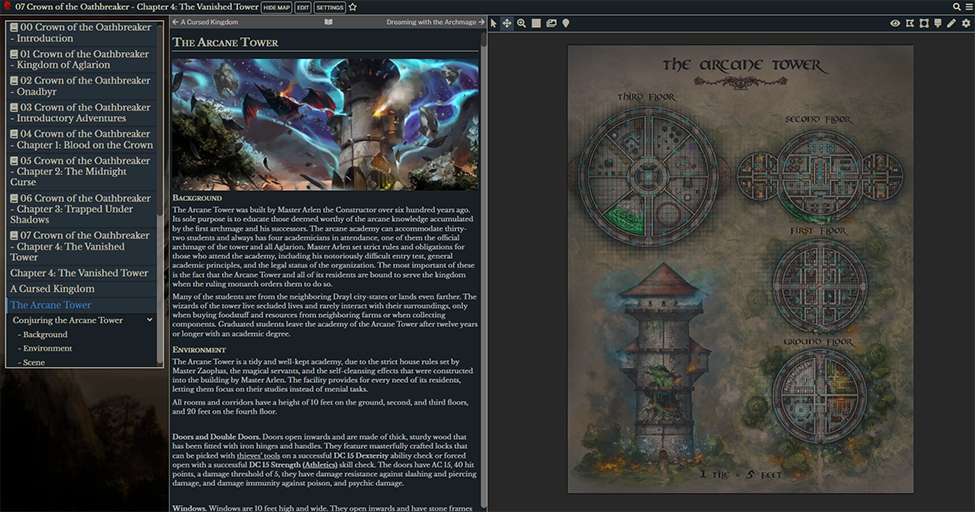
Task: Select the pointer tool in map toolbar
Action: [494, 23]
